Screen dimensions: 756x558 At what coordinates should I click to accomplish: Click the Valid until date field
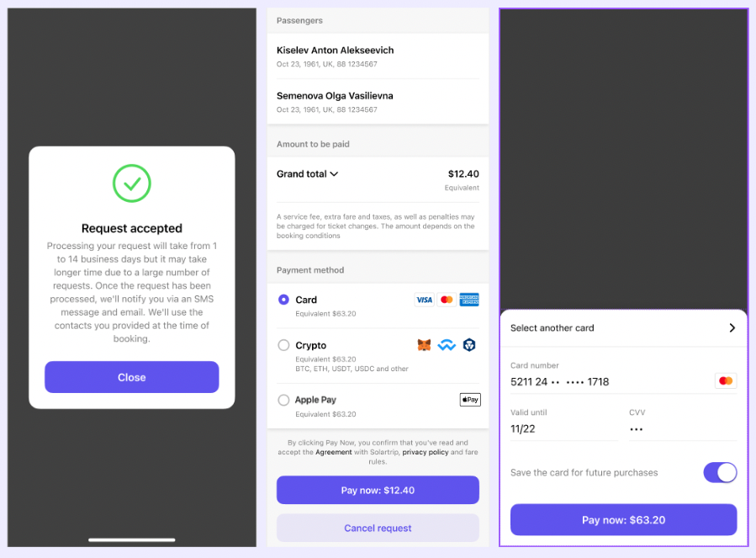(x=563, y=428)
